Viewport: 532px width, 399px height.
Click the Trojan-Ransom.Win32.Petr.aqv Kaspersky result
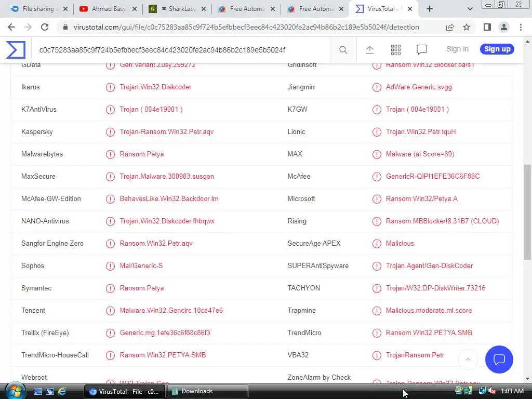(167, 131)
